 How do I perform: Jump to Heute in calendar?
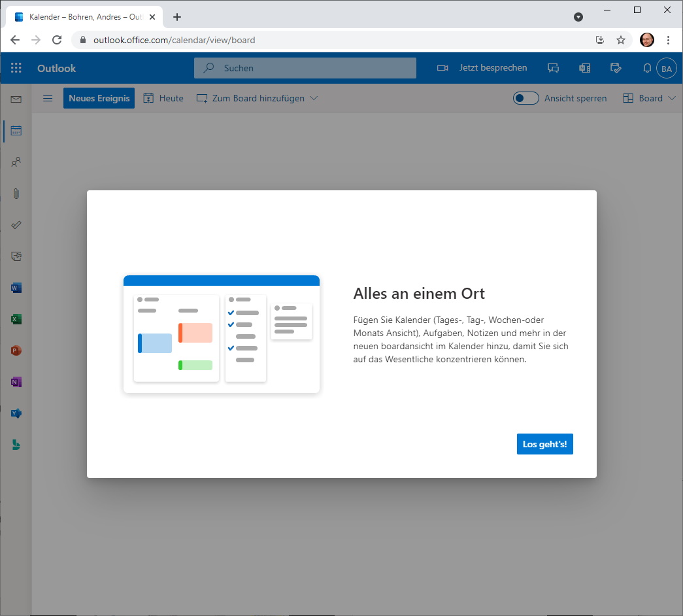pyautogui.click(x=163, y=99)
